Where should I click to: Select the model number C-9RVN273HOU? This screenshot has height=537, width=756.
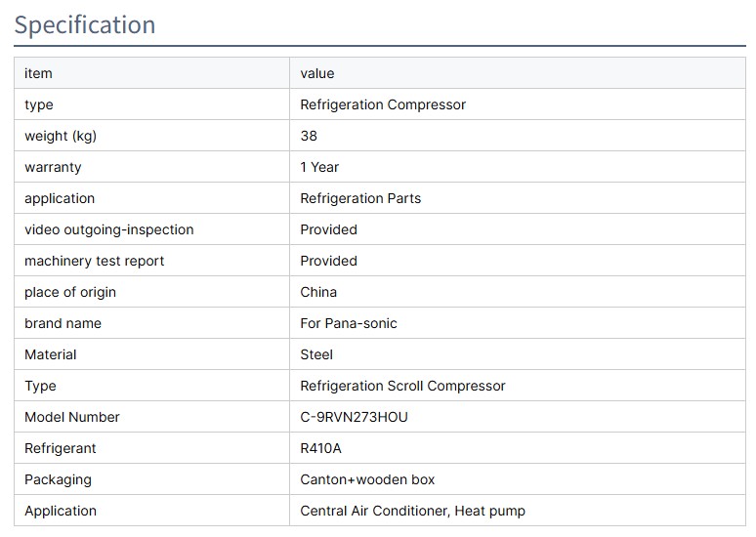(354, 417)
